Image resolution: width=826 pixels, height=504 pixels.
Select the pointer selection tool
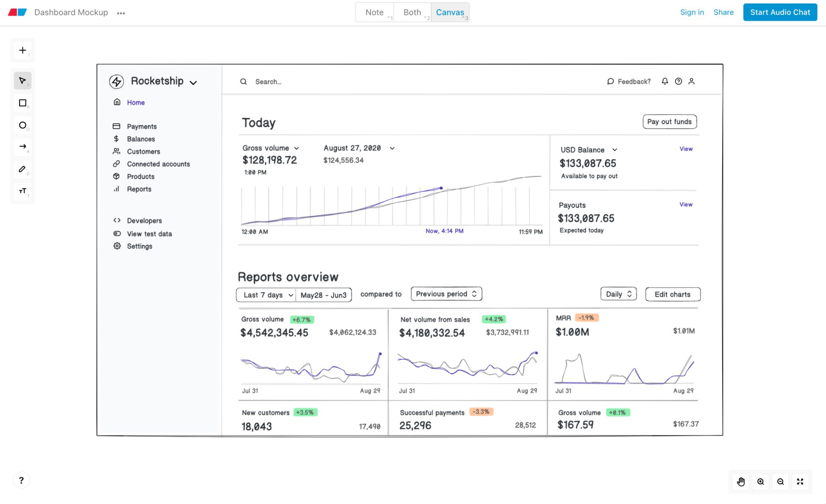point(23,80)
